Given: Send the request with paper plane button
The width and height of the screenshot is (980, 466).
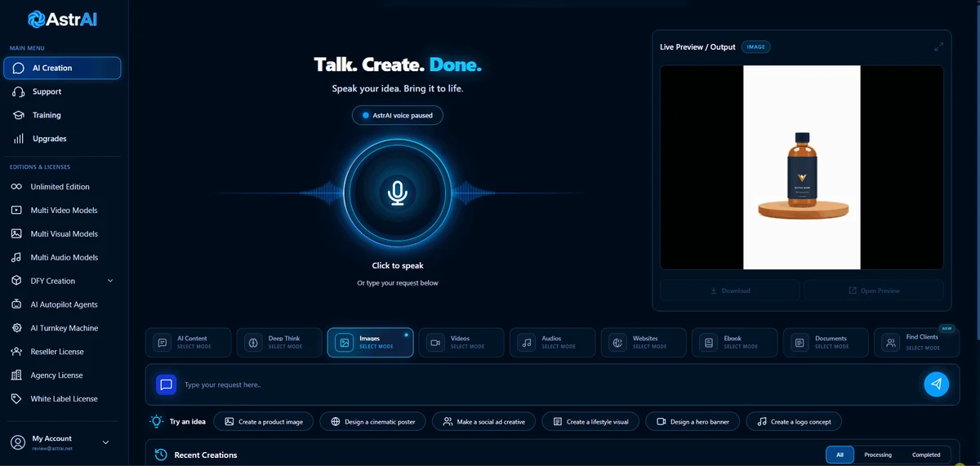Looking at the screenshot, I should tap(937, 384).
